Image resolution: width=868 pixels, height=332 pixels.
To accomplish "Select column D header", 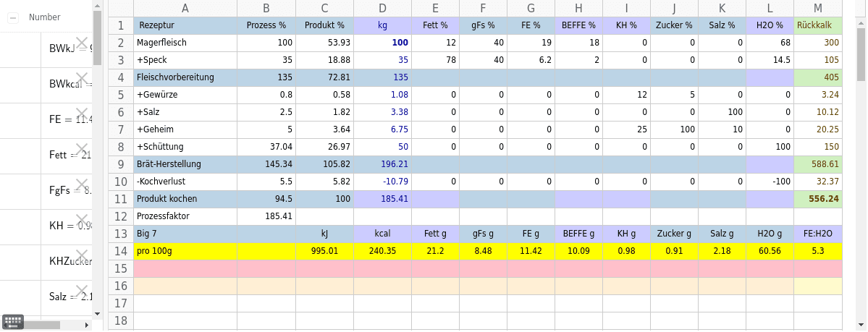I will [x=382, y=8].
